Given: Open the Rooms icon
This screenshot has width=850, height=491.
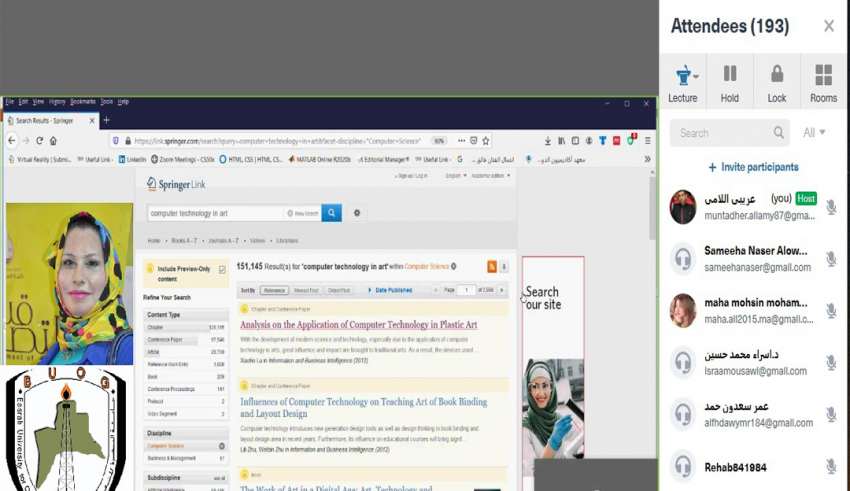Looking at the screenshot, I should [823, 76].
